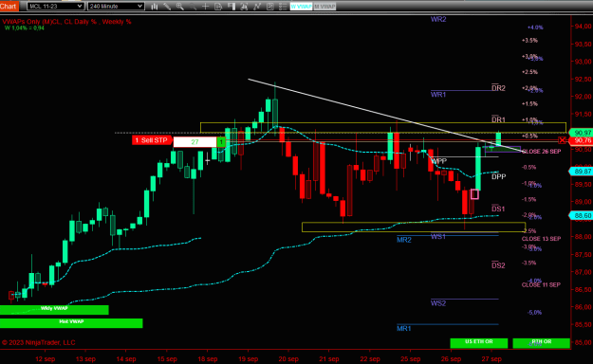
Task: Click the red 90,76 price marker
Action: [582, 140]
